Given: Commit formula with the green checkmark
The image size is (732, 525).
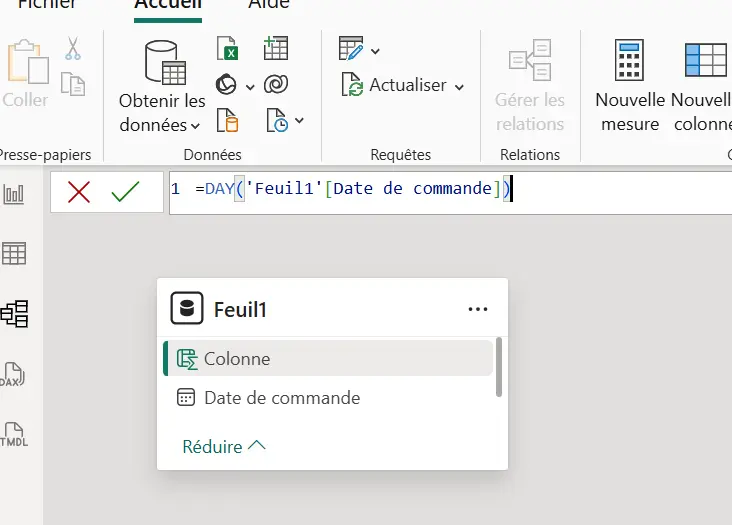Looking at the screenshot, I should pyautogui.click(x=125, y=192).
